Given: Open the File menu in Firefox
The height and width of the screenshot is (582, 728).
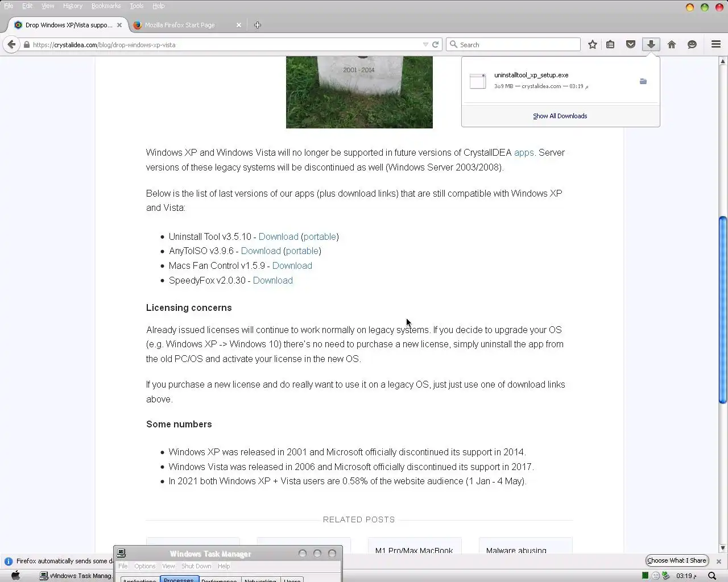Looking at the screenshot, I should click(x=9, y=6).
